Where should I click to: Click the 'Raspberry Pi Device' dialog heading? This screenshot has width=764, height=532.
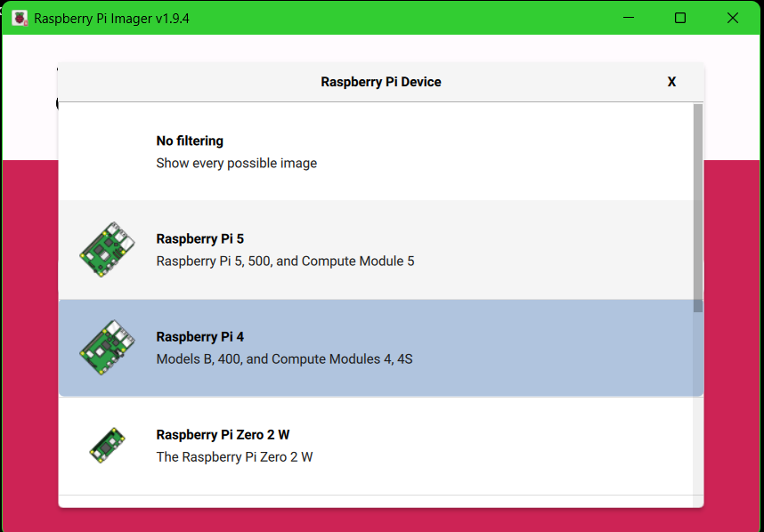[381, 82]
